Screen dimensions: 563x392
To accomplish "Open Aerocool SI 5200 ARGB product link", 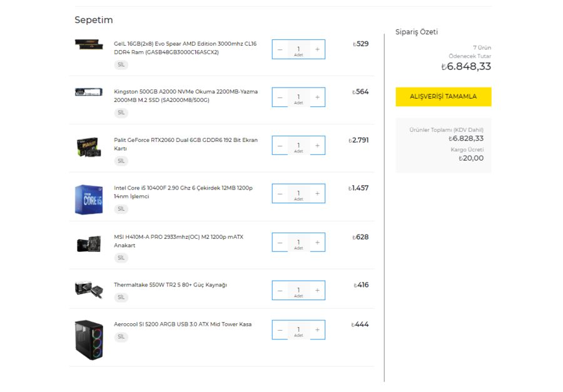I will click(x=183, y=324).
